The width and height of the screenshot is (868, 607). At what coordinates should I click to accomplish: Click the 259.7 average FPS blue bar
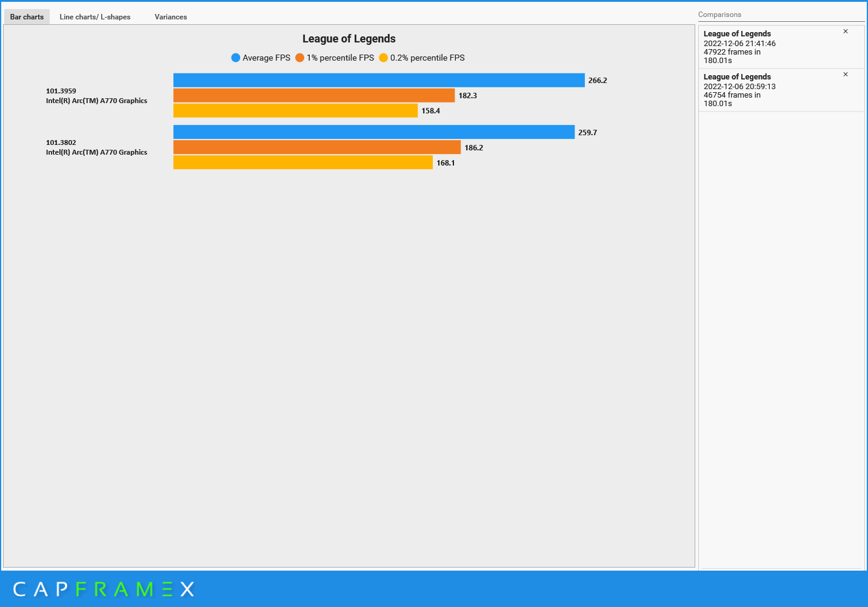[374, 132]
